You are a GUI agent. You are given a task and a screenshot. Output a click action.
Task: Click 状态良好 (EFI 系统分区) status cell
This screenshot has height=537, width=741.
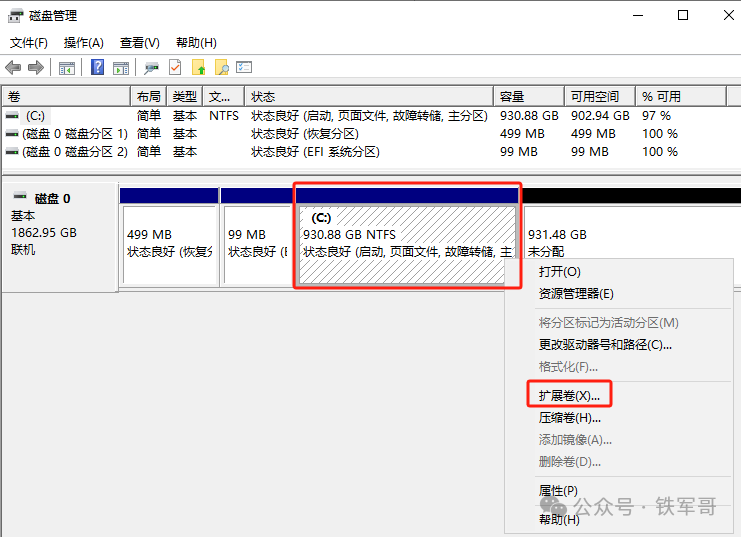(315, 152)
